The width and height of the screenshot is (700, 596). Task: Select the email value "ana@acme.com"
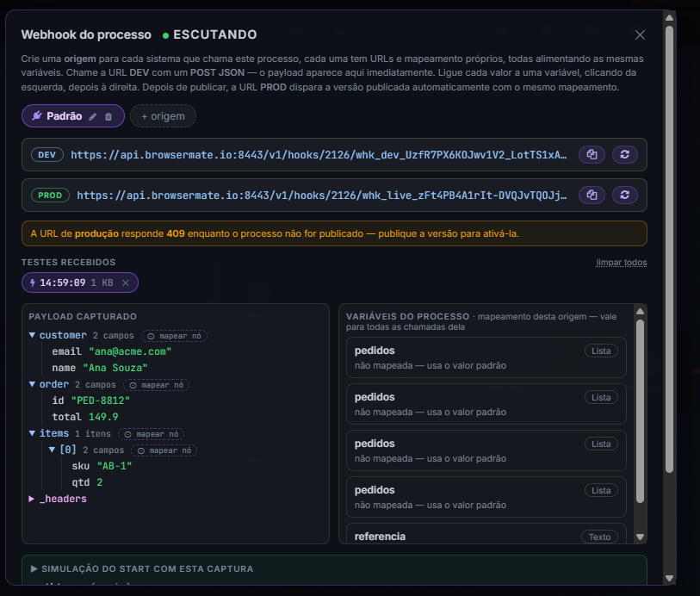(130, 351)
